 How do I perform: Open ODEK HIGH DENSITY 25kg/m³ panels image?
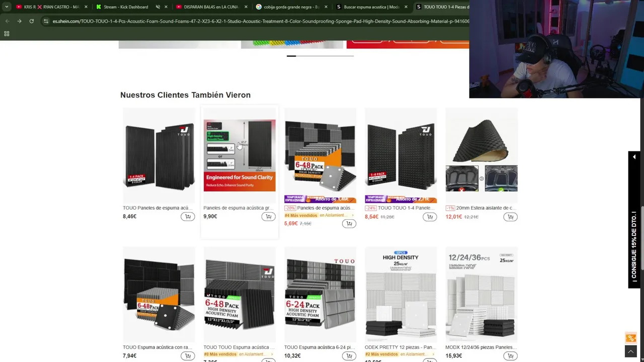point(400,295)
